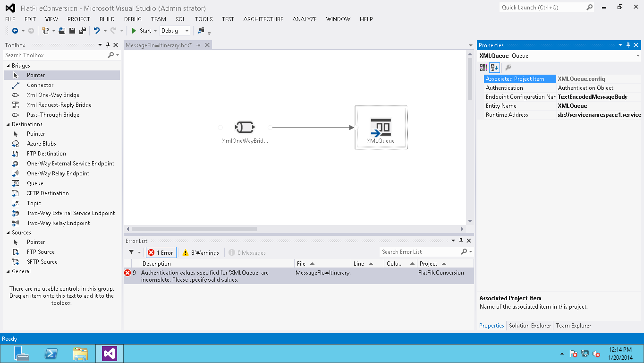Toggle the 8 Warnings filter

[201, 252]
